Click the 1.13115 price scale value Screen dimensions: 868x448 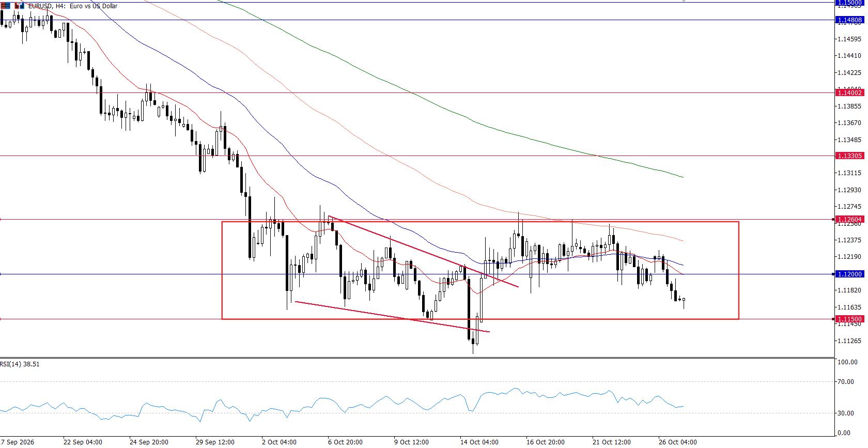[x=849, y=173]
